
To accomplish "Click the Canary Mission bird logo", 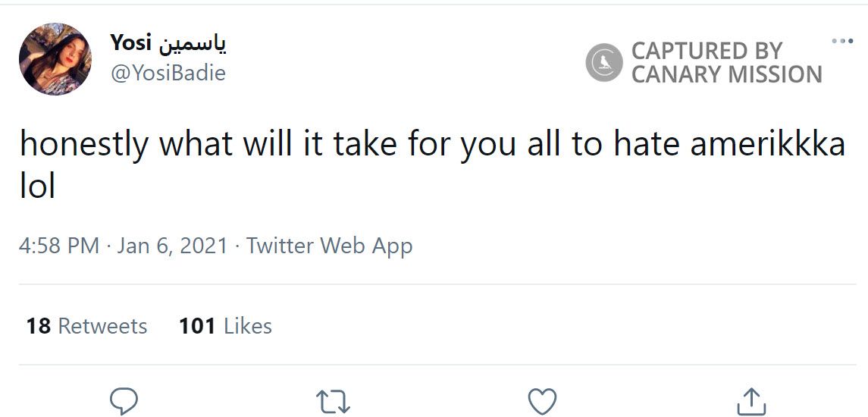I will click(604, 63).
